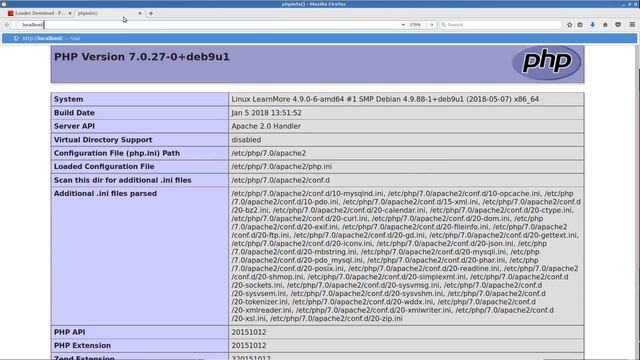This screenshot has height=360, width=640.
Task: Open the downloads arrow icon
Action: [x=592, y=25]
